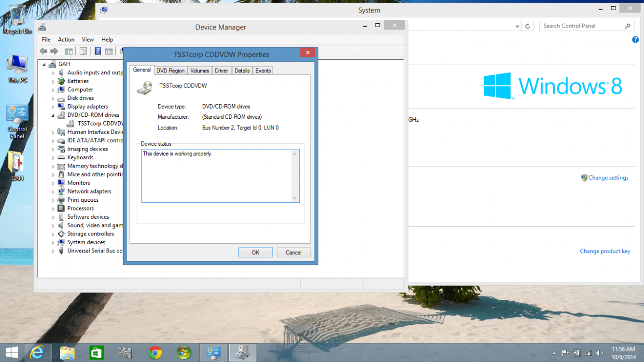This screenshot has width=644, height=362.
Task: Select Control Panel desktop icon
Action: pyautogui.click(x=17, y=122)
